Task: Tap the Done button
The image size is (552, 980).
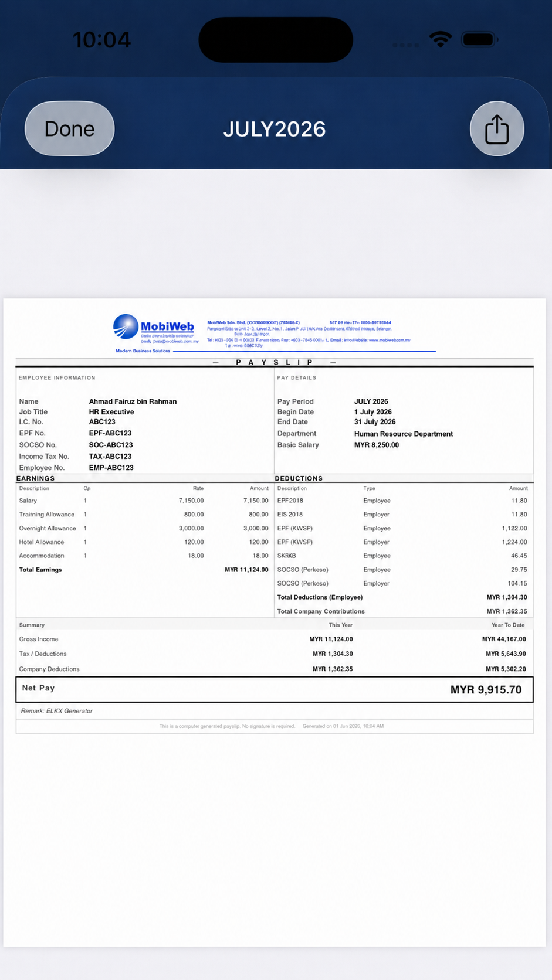Action: pos(69,128)
